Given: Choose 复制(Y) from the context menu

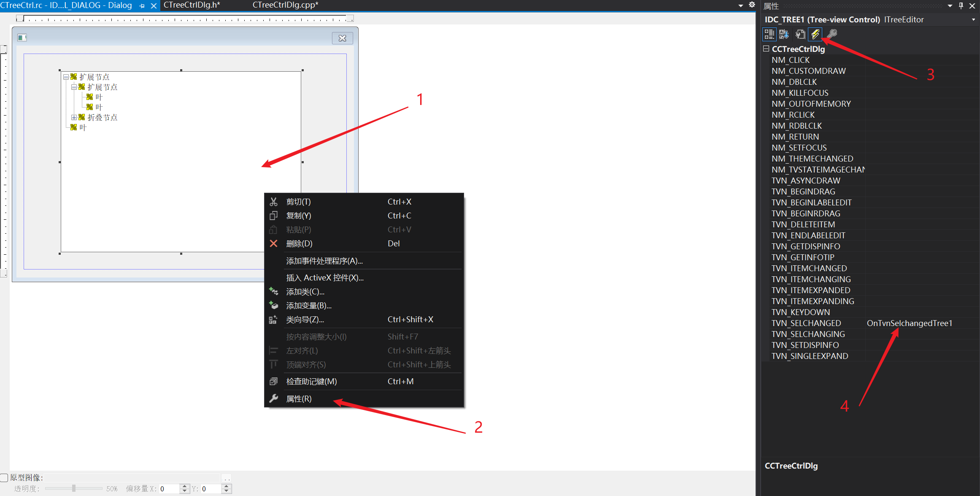Looking at the screenshot, I should (x=364, y=216).
